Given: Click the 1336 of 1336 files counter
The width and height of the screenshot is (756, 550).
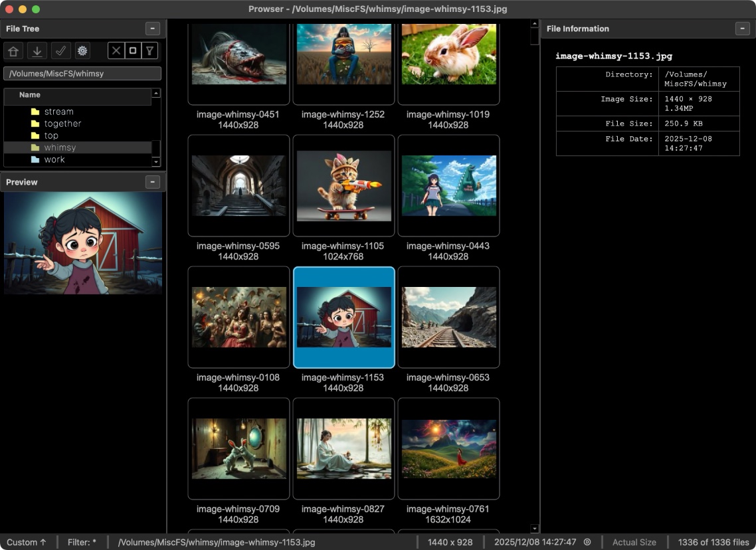Looking at the screenshot, I should pyautogui.click(x=712, y=542).
